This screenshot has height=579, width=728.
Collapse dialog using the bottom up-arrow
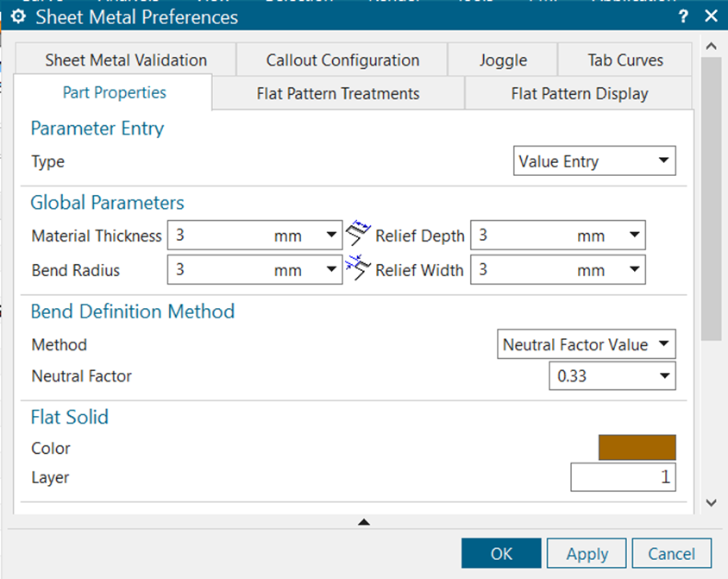click(364, 521)
